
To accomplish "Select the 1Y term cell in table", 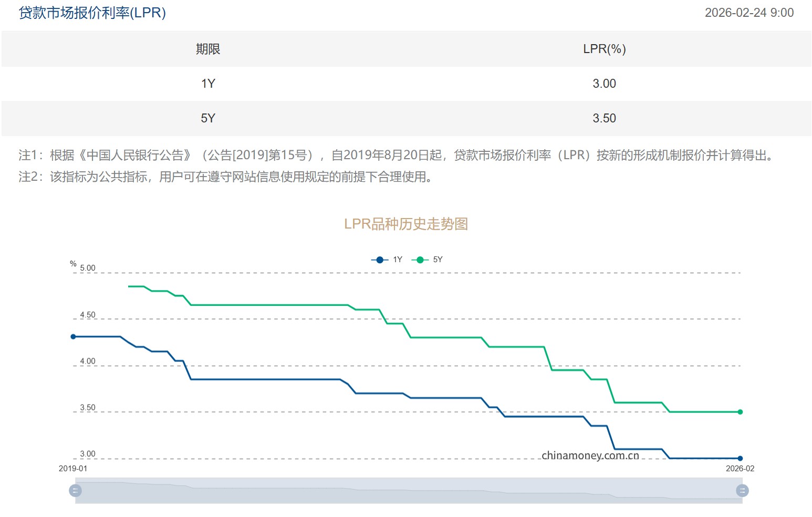I will coord(208,84).
